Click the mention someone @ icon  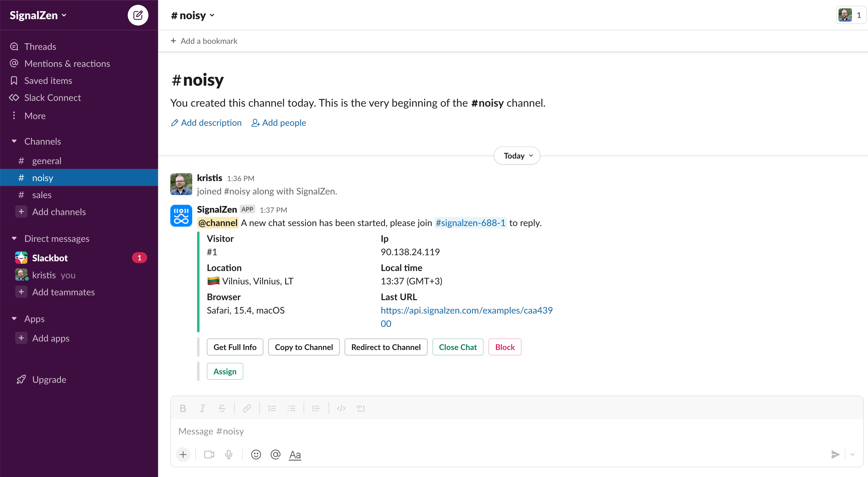click(276, 455)
